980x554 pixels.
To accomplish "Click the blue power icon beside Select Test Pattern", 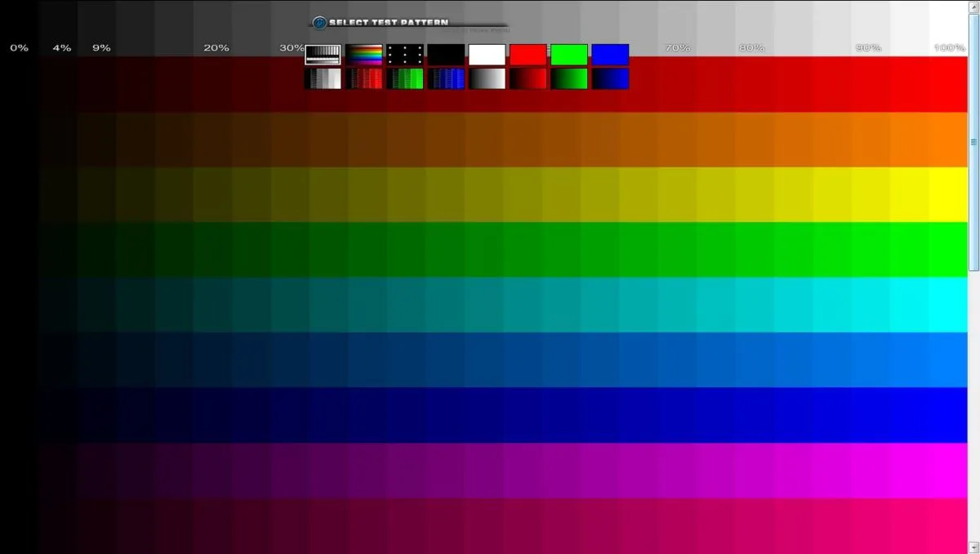I will point(319,23).
